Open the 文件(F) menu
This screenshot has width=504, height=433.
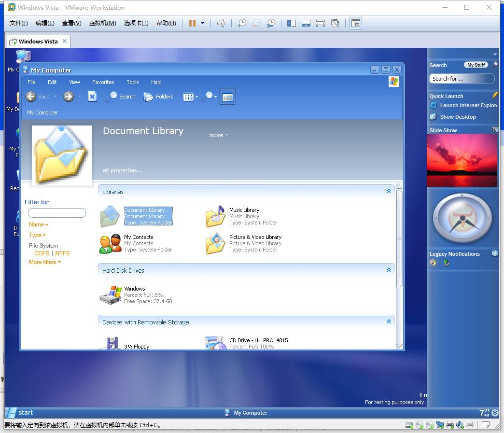(19, 23)
